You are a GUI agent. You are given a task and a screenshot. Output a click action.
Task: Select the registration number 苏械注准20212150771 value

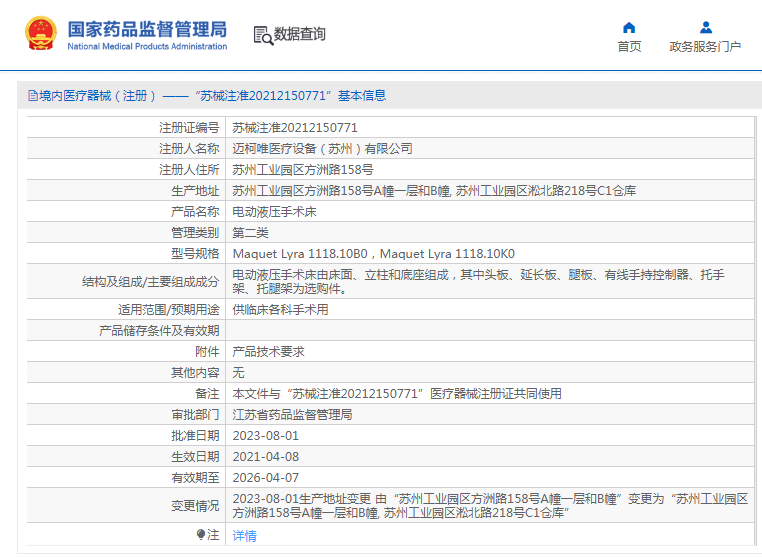[x=295, y=127]
